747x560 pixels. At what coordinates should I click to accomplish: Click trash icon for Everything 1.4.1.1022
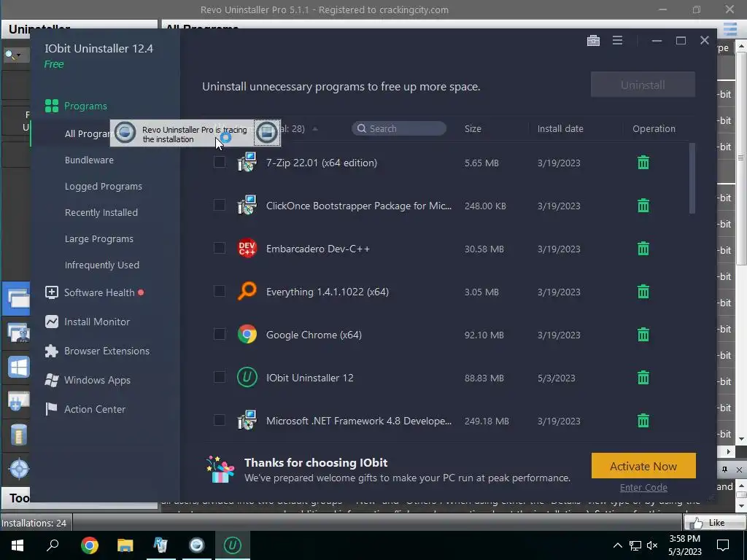click(643, 292)
